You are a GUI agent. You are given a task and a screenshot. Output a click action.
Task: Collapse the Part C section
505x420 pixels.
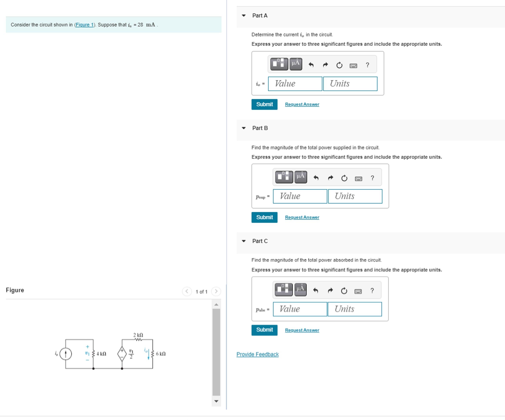[x=244, y=241]
